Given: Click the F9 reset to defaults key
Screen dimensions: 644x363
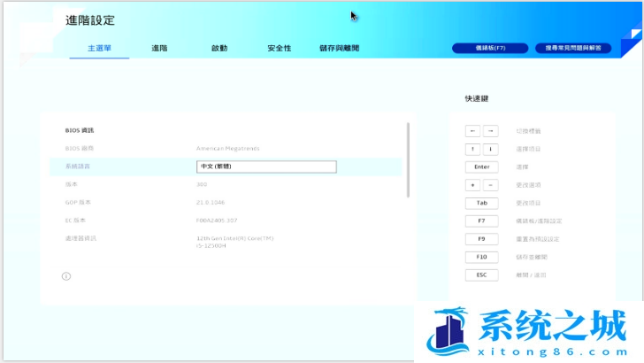Looking at the screenshot, I should point(481,239).
